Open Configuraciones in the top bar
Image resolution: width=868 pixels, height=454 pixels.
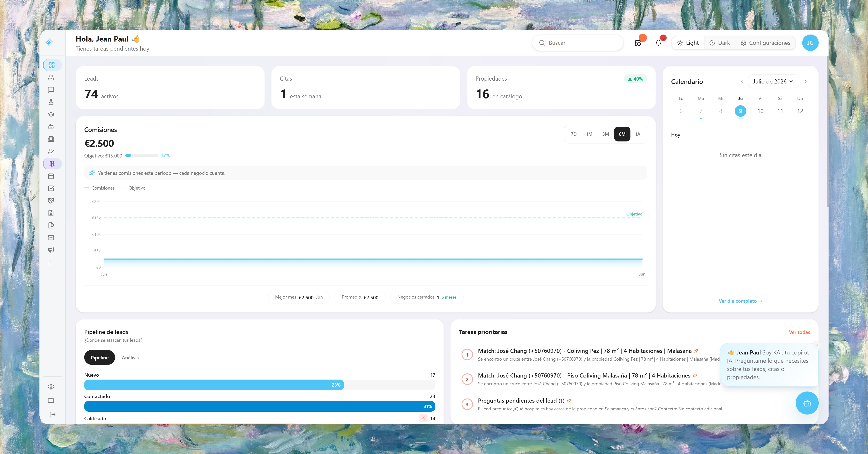[x=765, y=43]
